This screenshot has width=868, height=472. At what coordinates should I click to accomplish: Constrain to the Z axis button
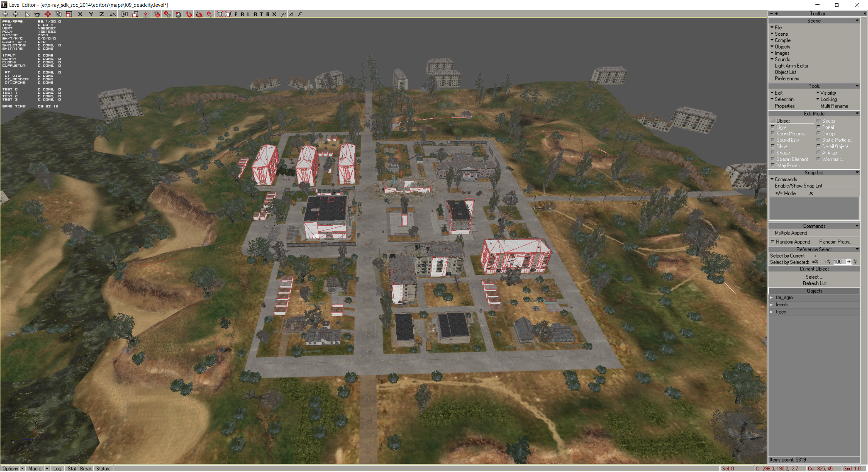[101, 14]
